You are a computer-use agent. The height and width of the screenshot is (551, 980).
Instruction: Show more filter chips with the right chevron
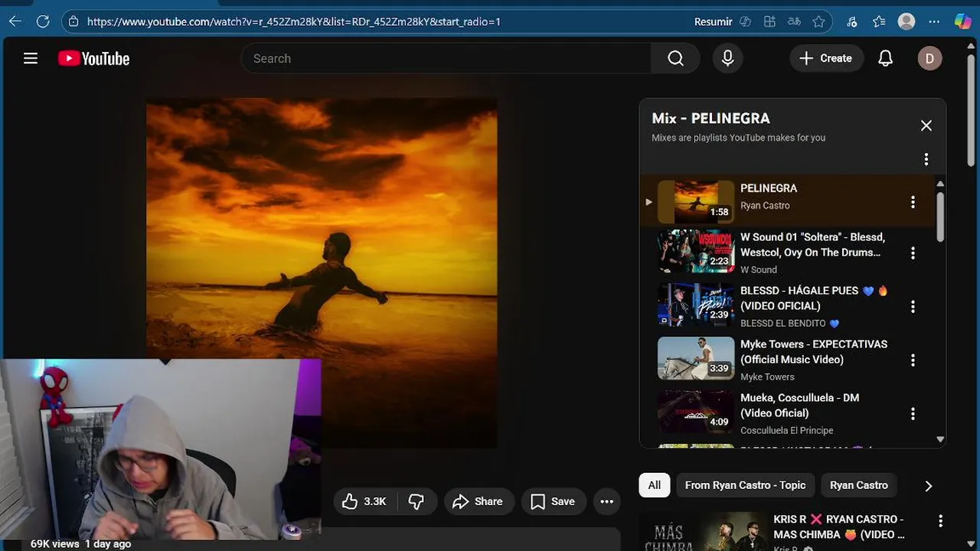coord(928,486)
